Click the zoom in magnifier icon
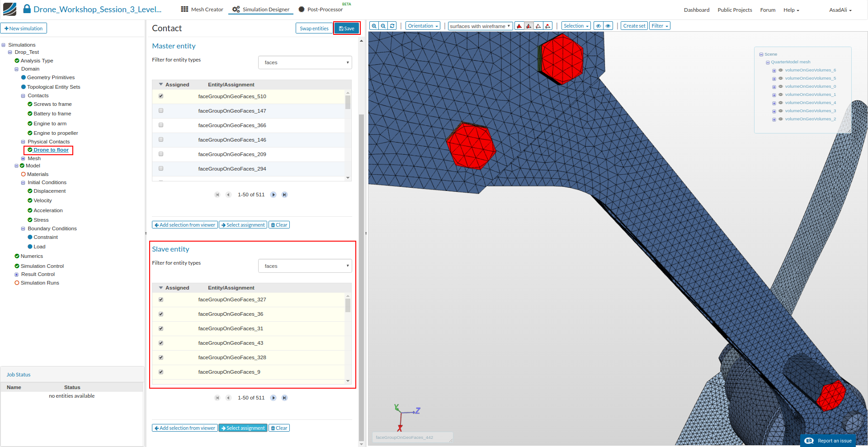Viewport: 868px width, 447px height. (374, 26)
